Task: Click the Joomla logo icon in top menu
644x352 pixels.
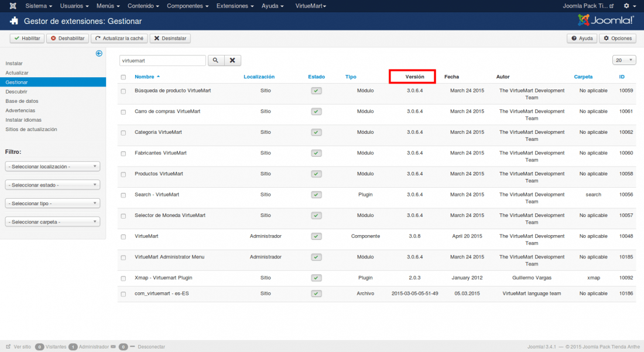Action: pos(13,6)
